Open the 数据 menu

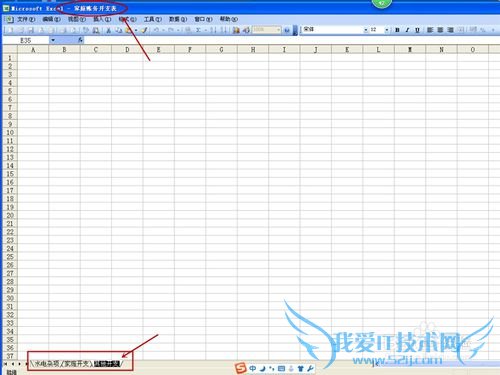point(178,19)
